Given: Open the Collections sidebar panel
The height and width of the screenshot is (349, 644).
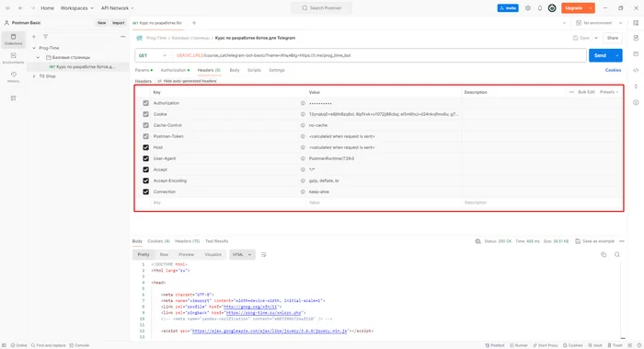Looking at the screenshot, I should (13, 40).
